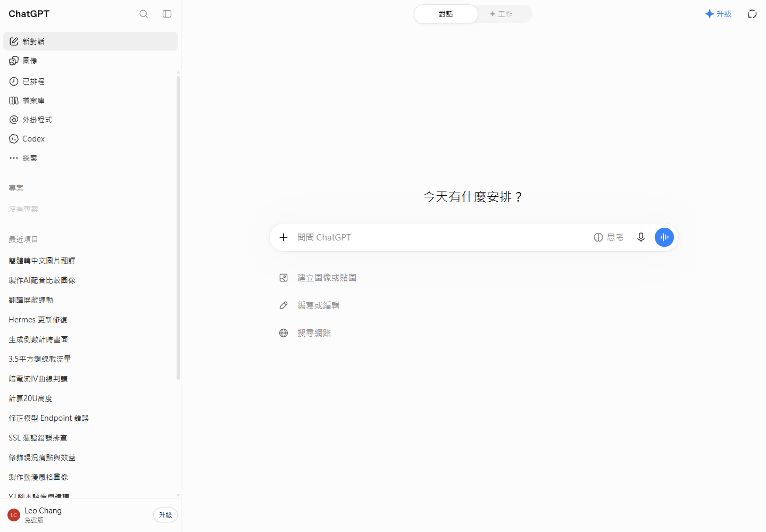Screen dimensions: 766x532
Task: Click the 問問 ChatGPT input field
Action: tap(442, 237)
